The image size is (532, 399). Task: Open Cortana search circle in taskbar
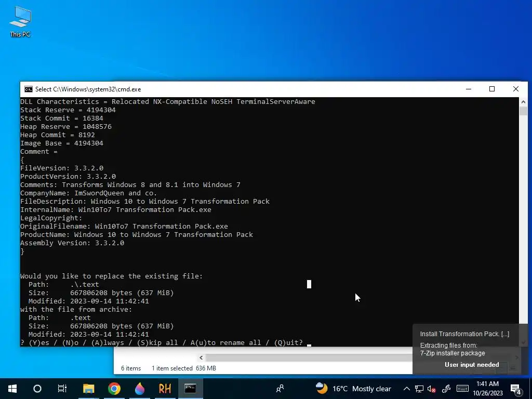coord(37,389)
